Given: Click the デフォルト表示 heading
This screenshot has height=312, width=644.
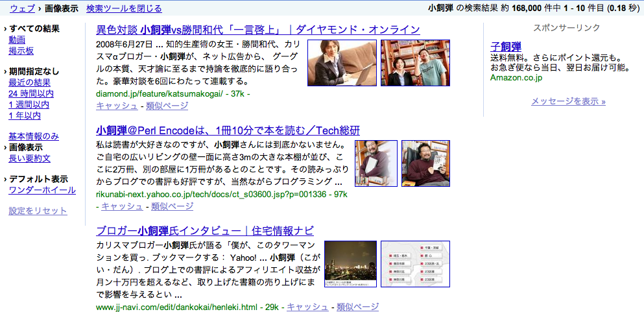Looking at the screenshot, I should click(x=38, y=180).
